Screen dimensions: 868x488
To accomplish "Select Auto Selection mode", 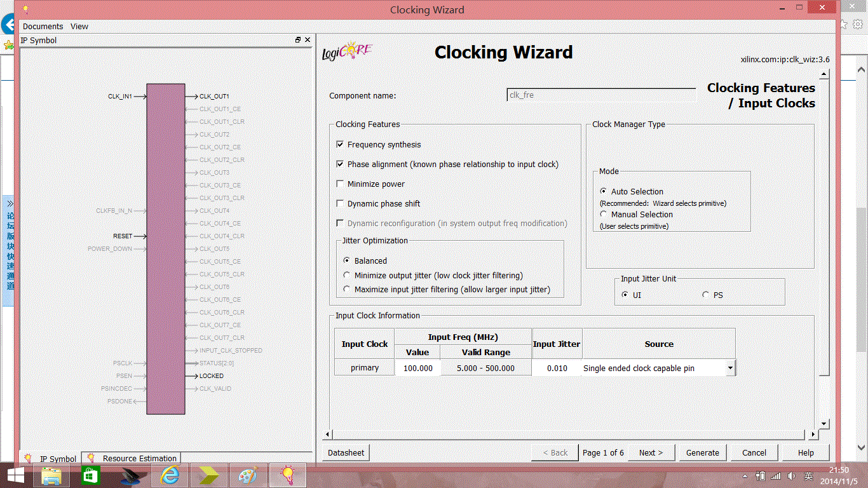I will coord(603,191).
